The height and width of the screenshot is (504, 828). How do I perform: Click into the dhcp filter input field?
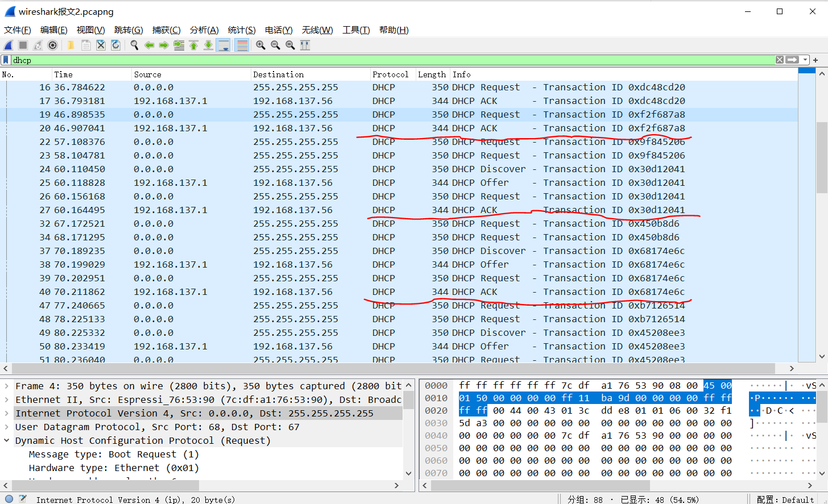tap(392, 60)
